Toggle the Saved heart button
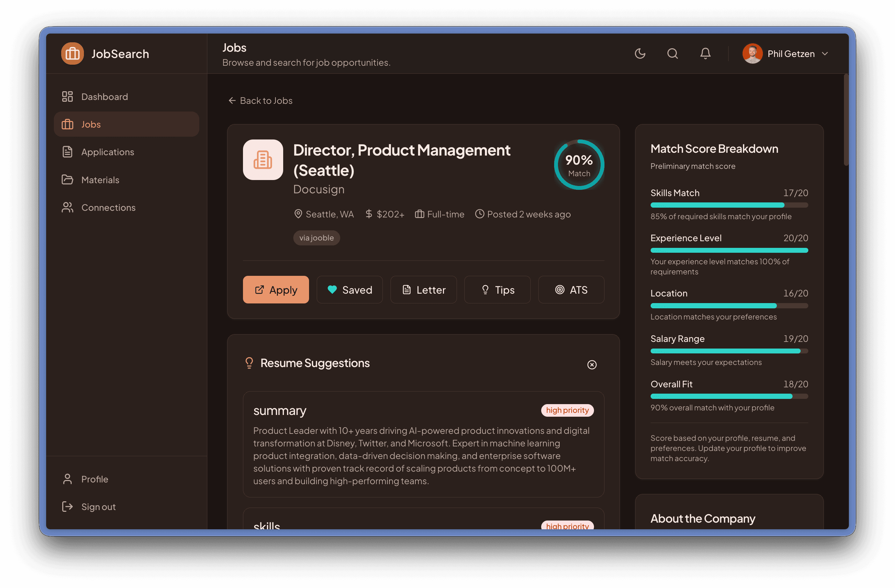895x588 pixels. coord(349,290)
